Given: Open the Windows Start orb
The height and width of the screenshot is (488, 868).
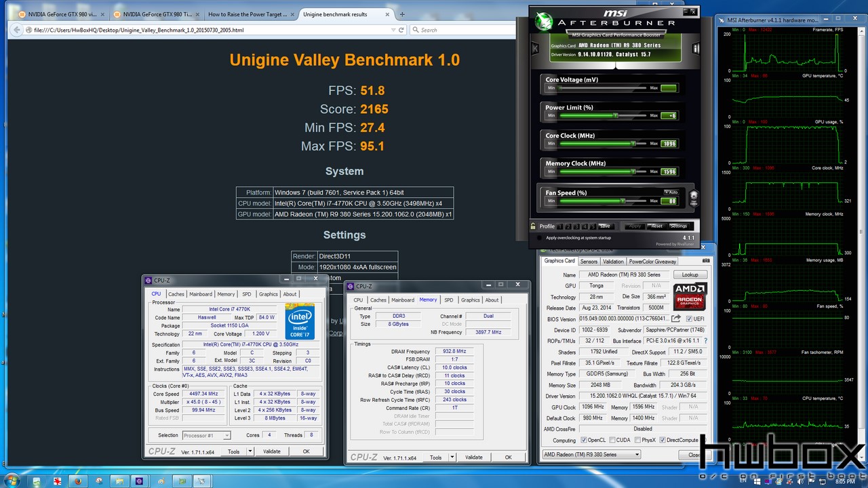Looking at the screenshot, I should (x=12, y=481).
